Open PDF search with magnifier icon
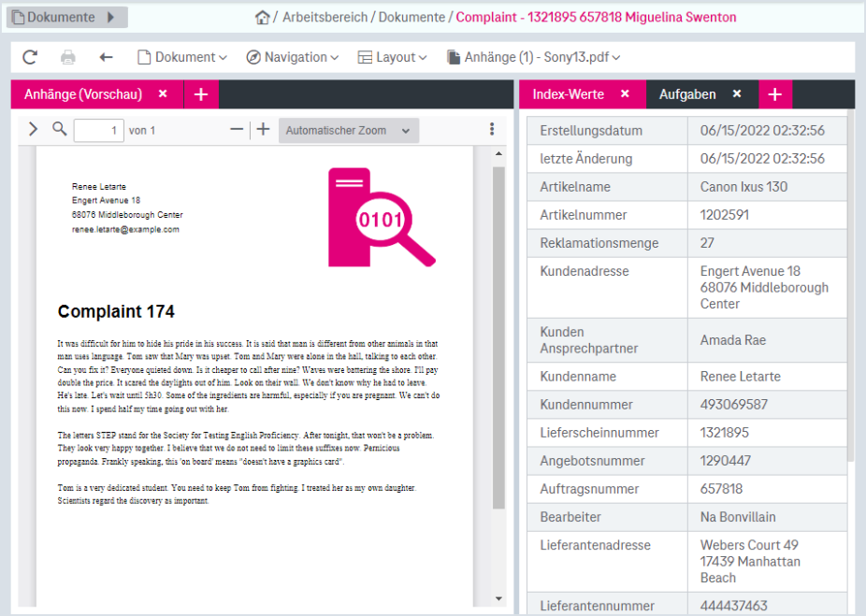Viewport: 866px width, 616px height. point(60,129)
